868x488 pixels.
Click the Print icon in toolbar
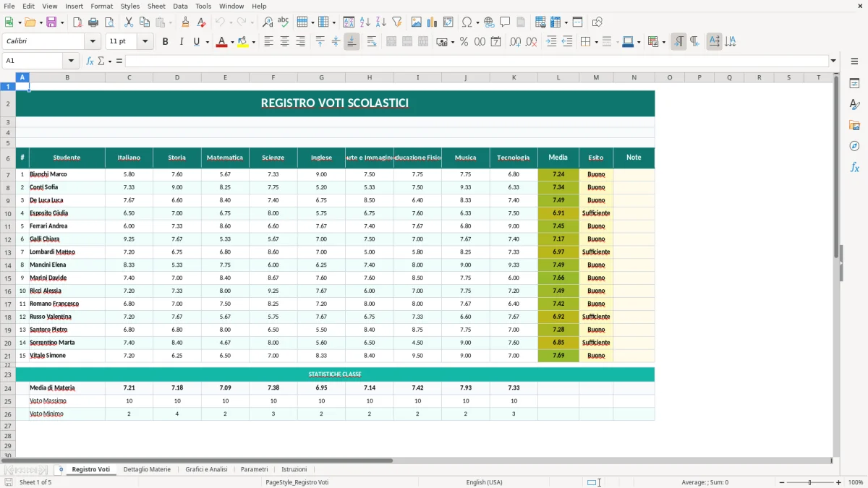pos(93,22)
